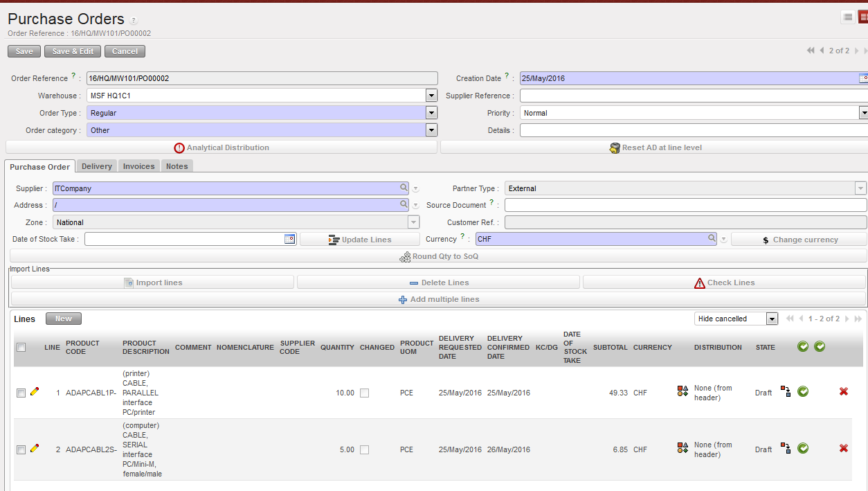Viewport: 868px width, 491px height.
Task: Open Creation Date calendar picker
Action: click(x=863, y=78)
